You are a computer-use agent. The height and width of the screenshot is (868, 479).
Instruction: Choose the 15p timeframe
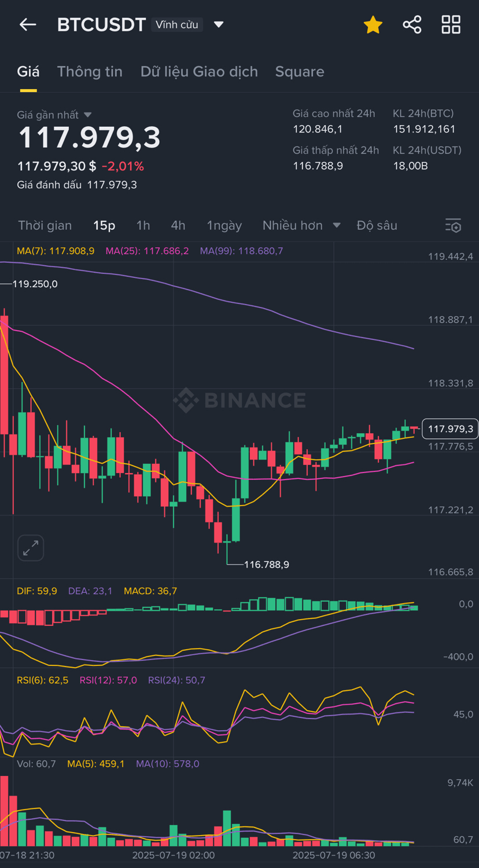tap(104, 225)
